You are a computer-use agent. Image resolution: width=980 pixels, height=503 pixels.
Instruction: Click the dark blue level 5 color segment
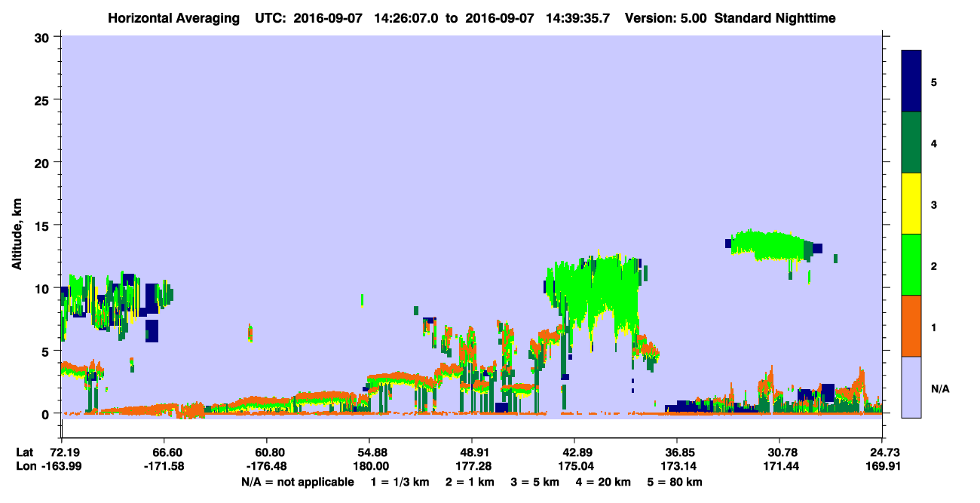[x=911, y=81]
